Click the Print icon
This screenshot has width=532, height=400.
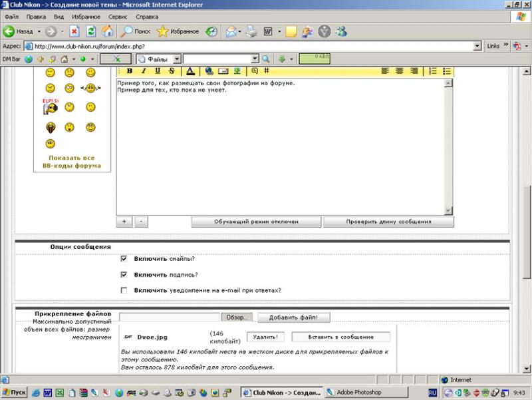(251, 31)
